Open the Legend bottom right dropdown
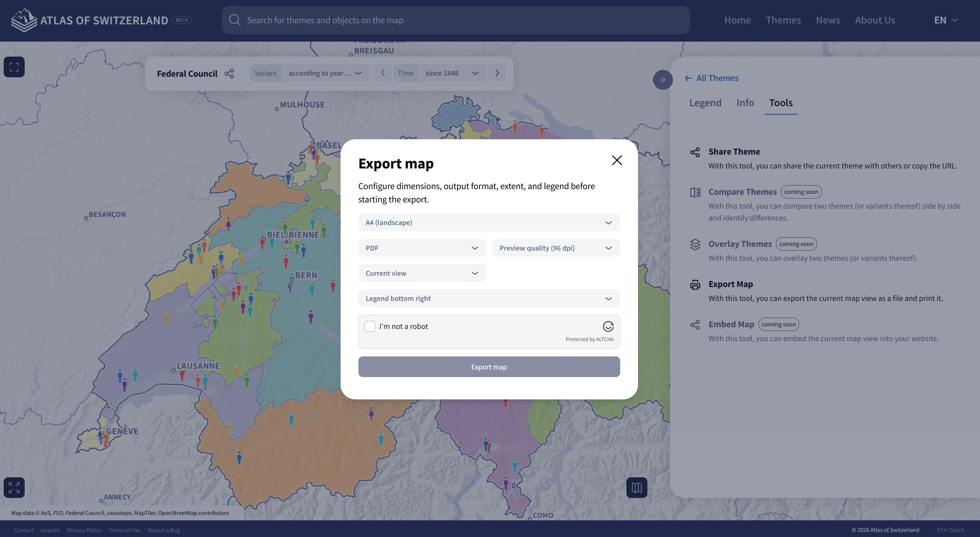The height and width of the screenshot is (537, 980). tap(489, 298)
